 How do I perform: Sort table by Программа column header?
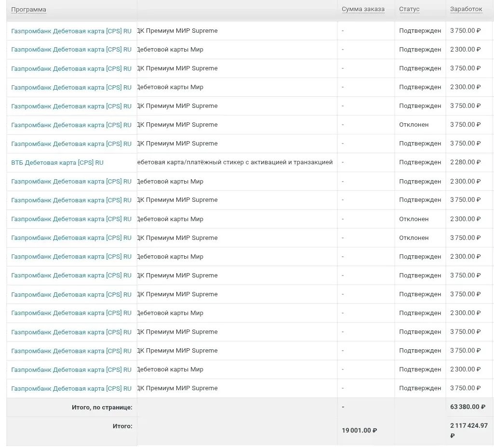pyautogui.click(x=28, y=10)
